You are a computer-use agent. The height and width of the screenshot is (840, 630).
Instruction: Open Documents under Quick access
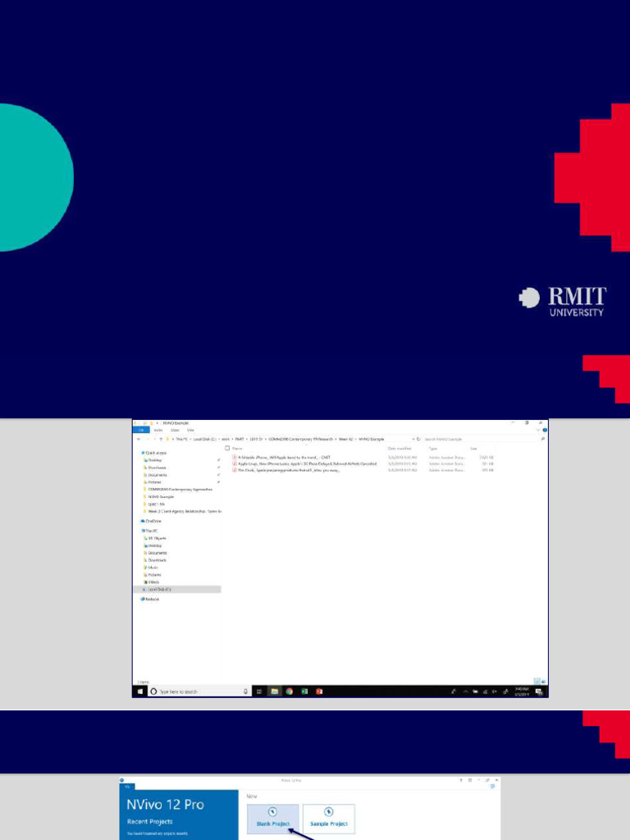[155, 475]
